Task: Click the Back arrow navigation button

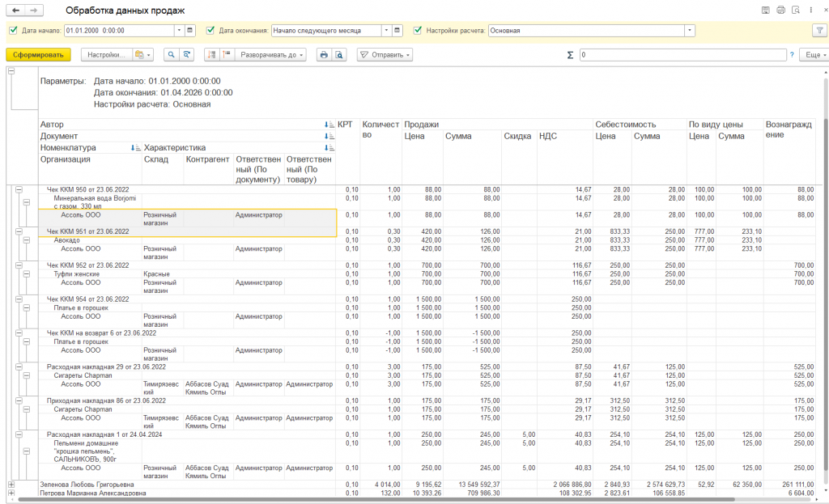Action: point(15,11)
